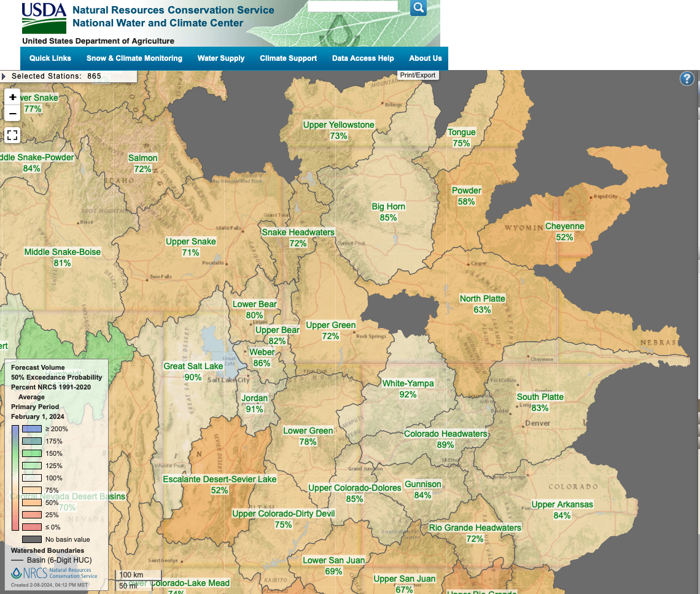
Task: Click the 150% green legend swatch
Action: pos(32,453)
